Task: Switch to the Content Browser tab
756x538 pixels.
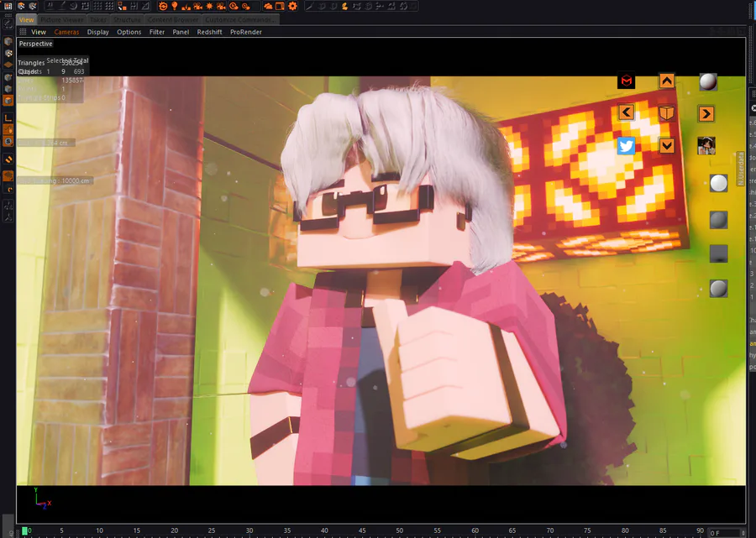Action: point(173,20)
